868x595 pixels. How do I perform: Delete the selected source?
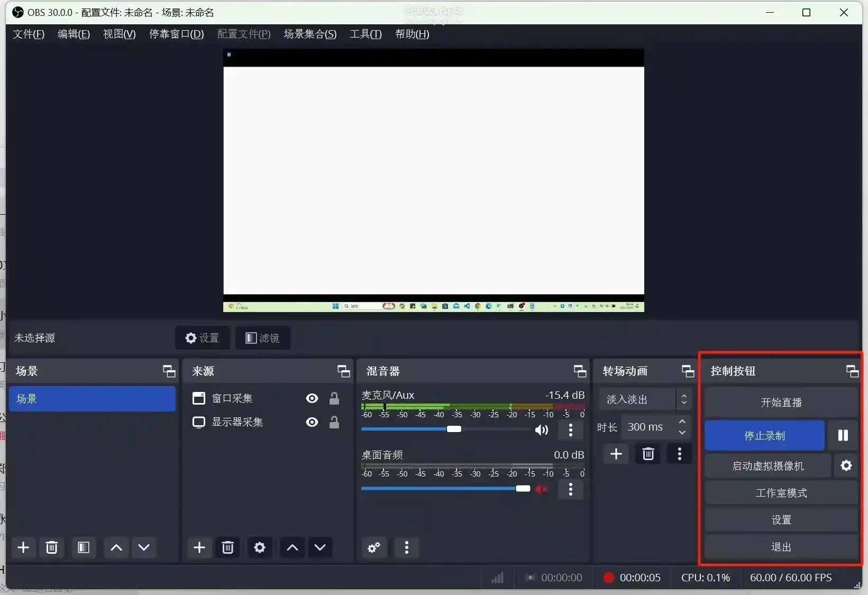[227, 547]
